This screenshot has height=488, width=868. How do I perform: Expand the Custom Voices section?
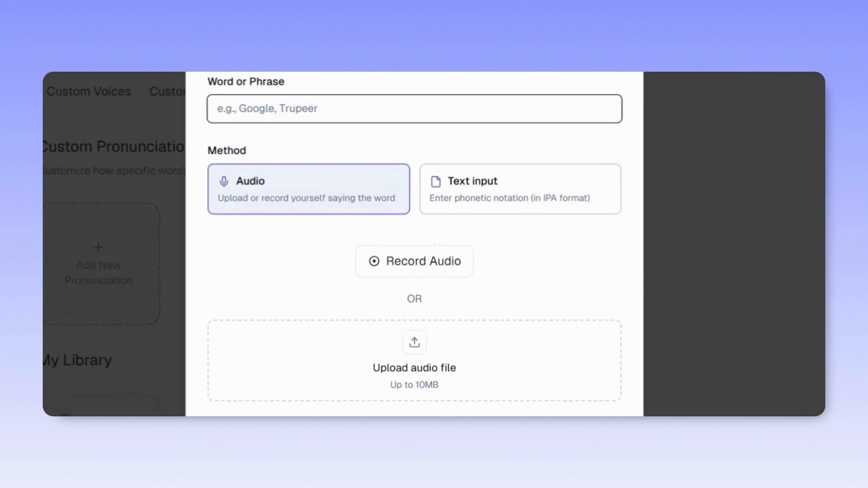(89, 91)
